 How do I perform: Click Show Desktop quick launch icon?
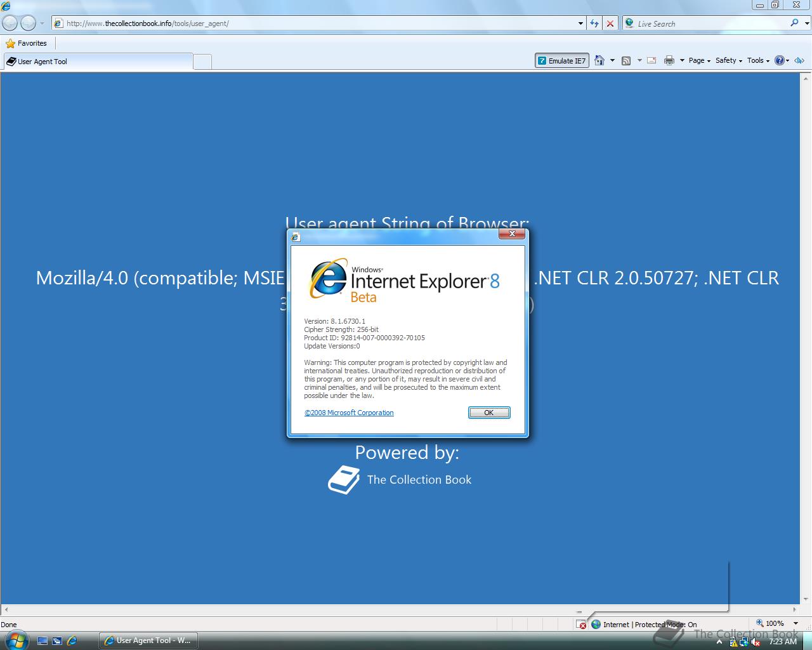coord(43,641)
